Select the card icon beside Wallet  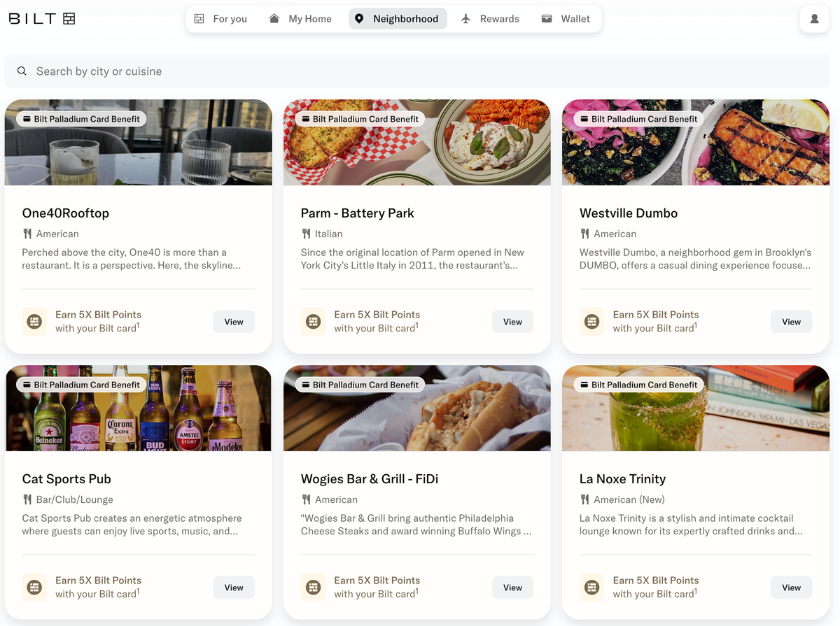click(x=547, y=18)
